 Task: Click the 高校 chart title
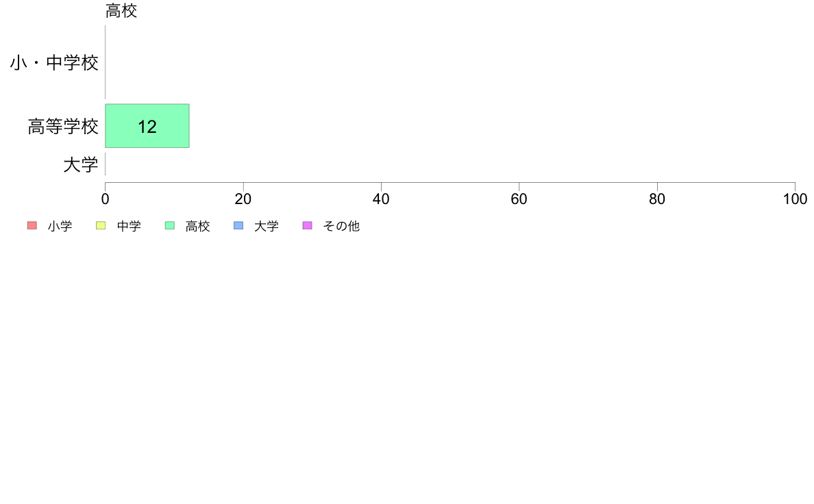tap(121, 10)
